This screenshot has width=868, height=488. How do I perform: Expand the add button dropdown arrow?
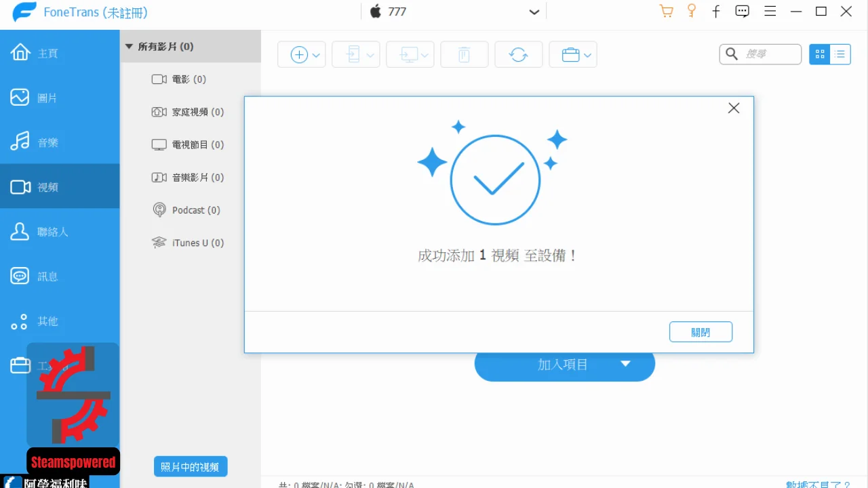(x=317, y=56)
